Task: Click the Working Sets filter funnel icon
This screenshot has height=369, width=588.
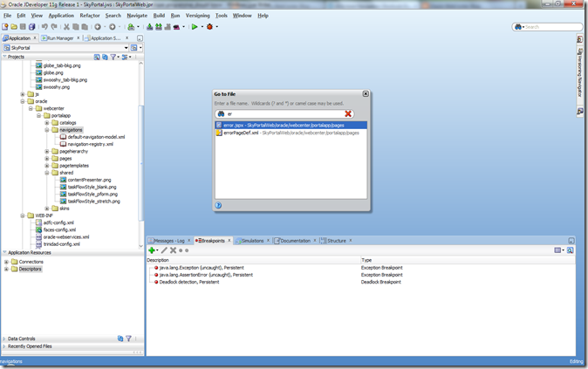Action: 113,57
